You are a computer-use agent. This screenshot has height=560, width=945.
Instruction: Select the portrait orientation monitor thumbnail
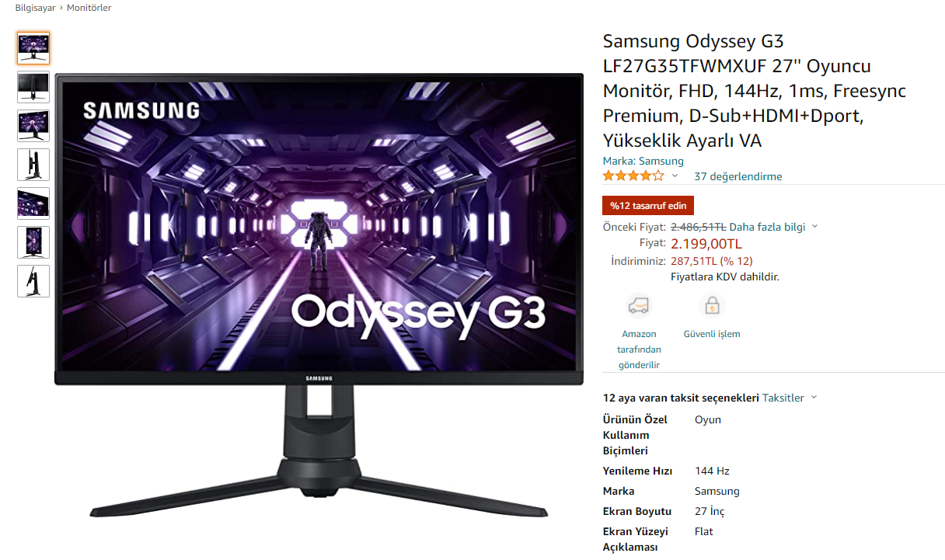click(33, 242)
